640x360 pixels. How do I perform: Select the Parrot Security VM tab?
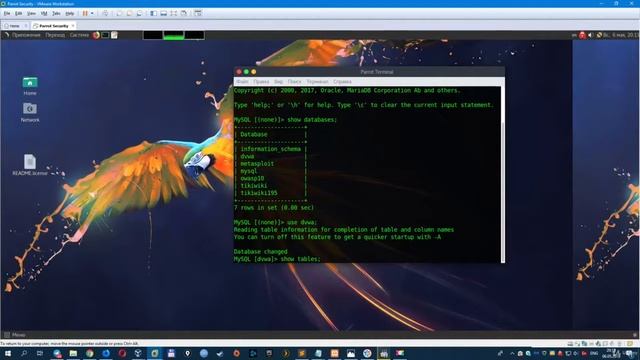point(53,26)
